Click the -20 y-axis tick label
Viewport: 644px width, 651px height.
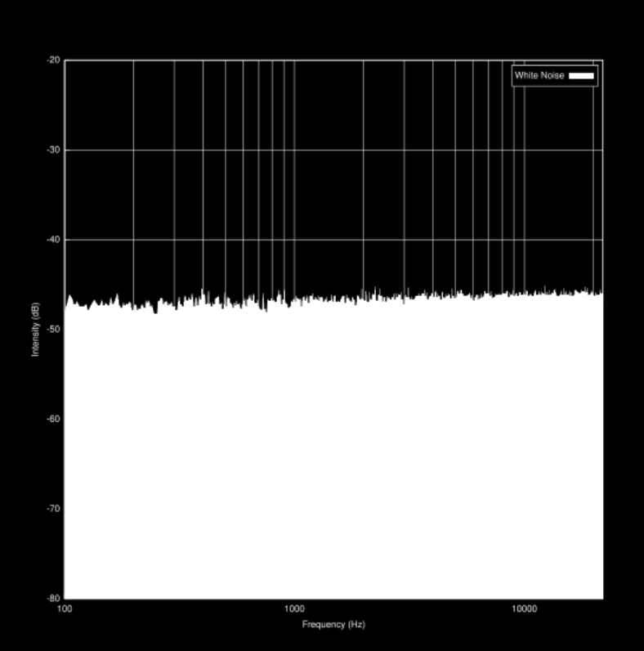click(x=54, y=61)
